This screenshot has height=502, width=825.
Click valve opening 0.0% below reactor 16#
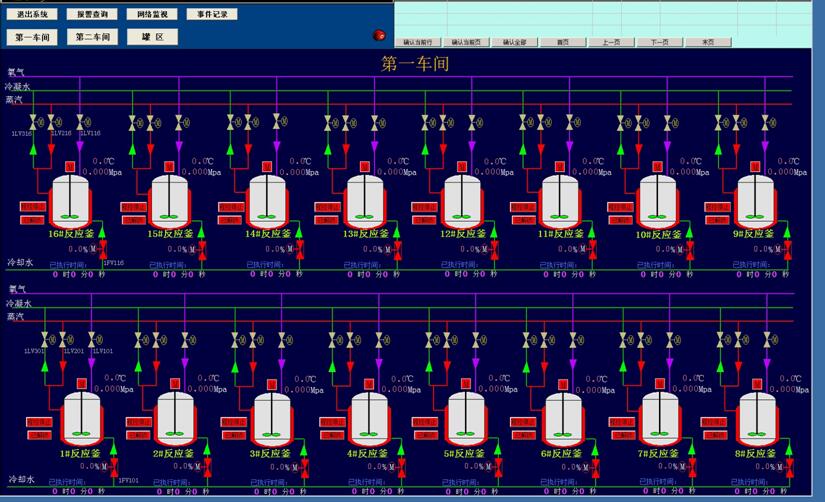pos(78,249)
